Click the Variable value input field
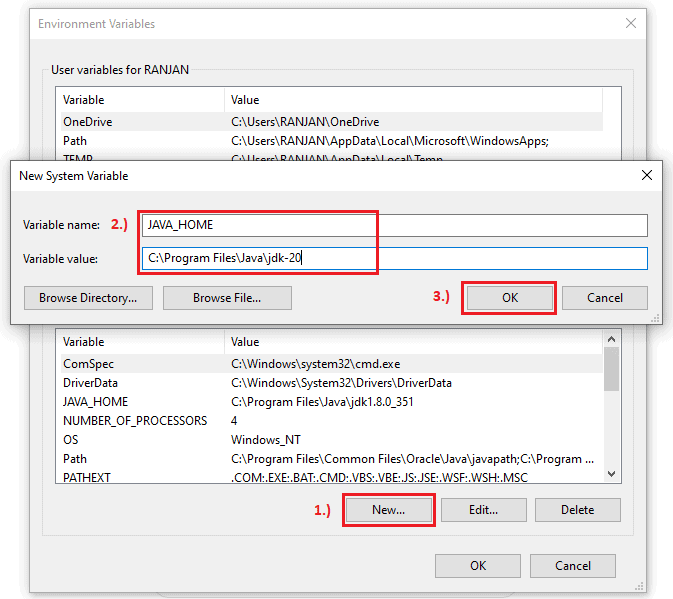 394,258
